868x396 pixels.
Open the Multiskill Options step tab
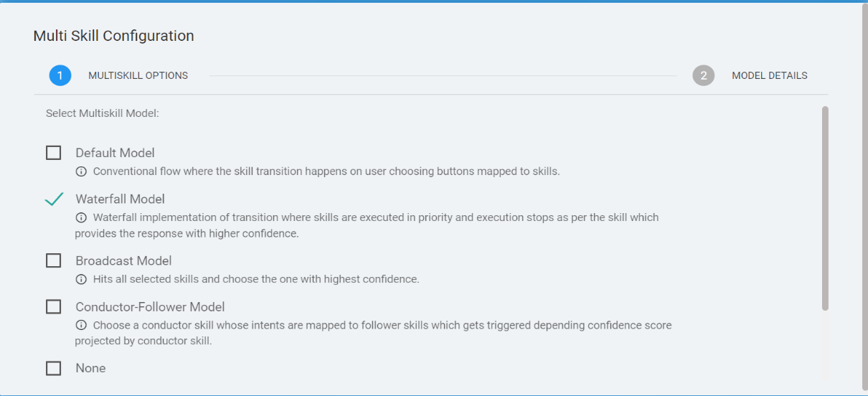point(138,75)
